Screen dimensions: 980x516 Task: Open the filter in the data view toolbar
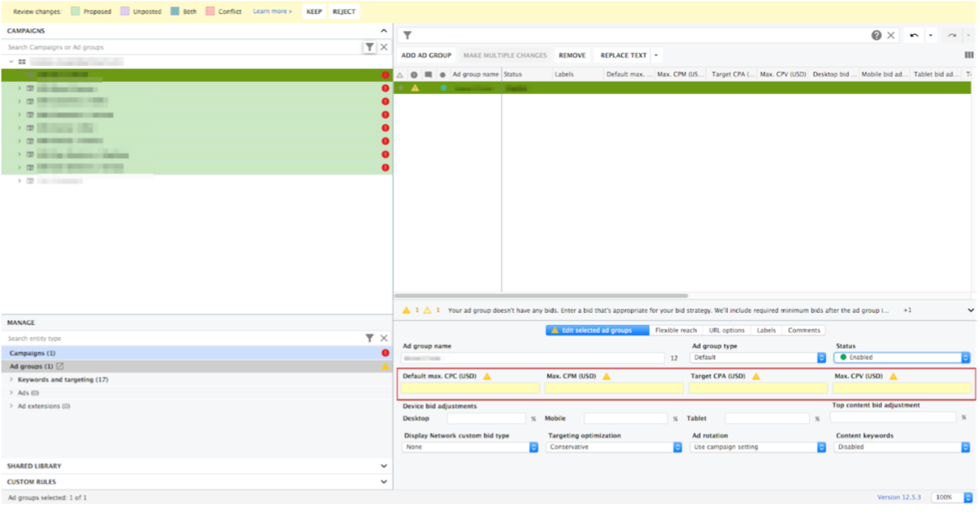pyautogui.click(x=407, y=35)
